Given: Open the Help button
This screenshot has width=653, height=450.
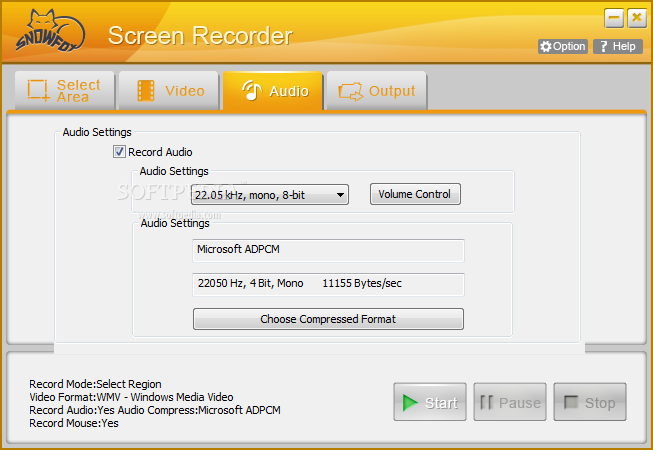Looking at the screenshot, I should 618,46.
